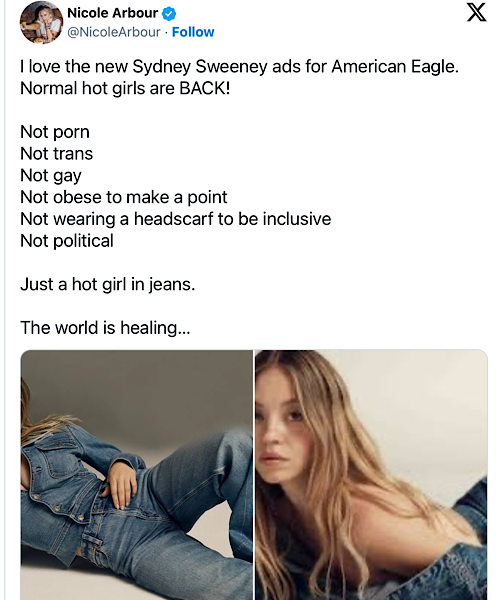Image resolution: width=500 pixels, height=600 pixels.
Task: Click the words 'American Eagle' in tweet
Action: (394, 67)
